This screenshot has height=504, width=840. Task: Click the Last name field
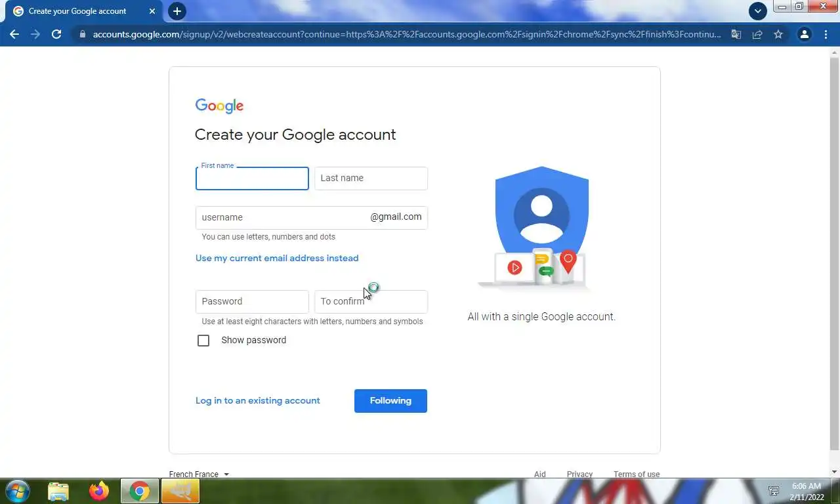click(x=371, y=178)
